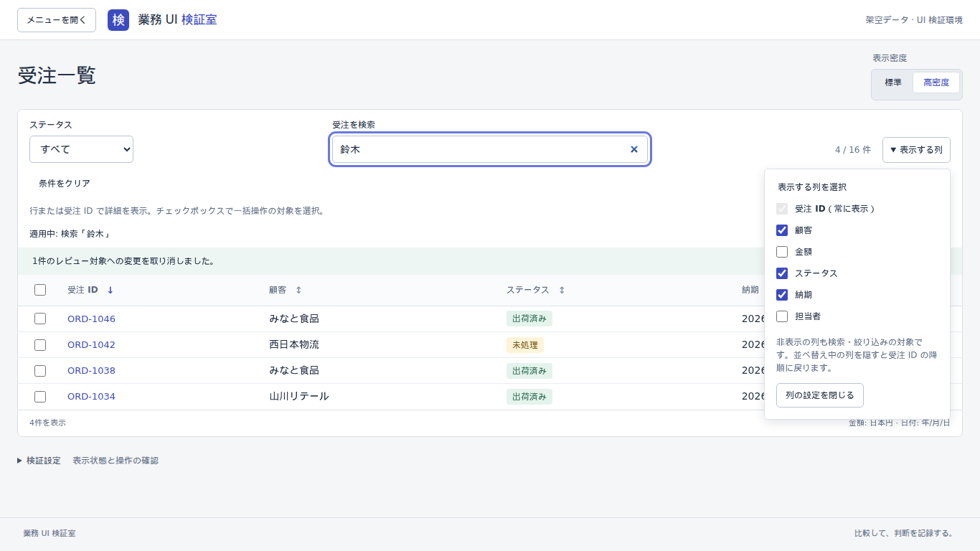
Task: Check the row ORD-1034 checkbox
Action: pyautogui.click(x=40, y=396)
